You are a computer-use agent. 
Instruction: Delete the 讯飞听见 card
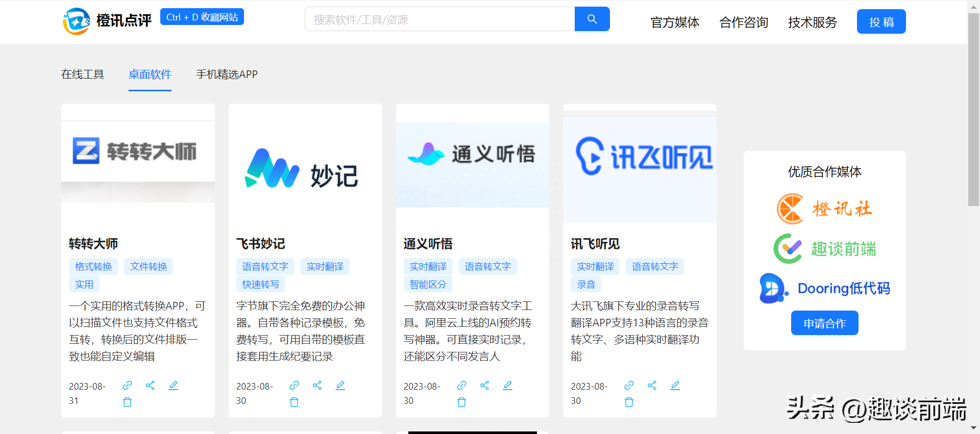629,402
